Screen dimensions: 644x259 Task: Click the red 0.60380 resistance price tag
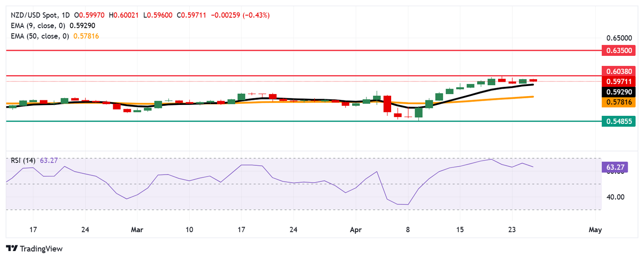point(619,71)
